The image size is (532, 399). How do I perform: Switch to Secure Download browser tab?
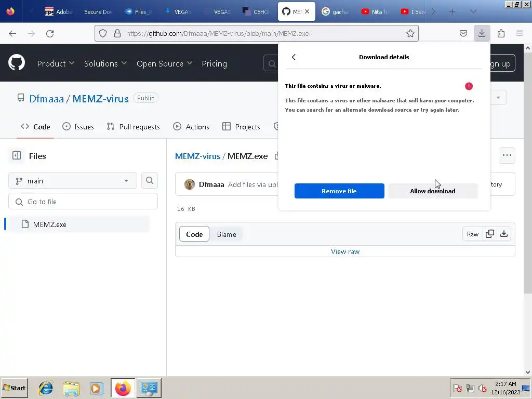pyautogui.click(x=98, y=11)
